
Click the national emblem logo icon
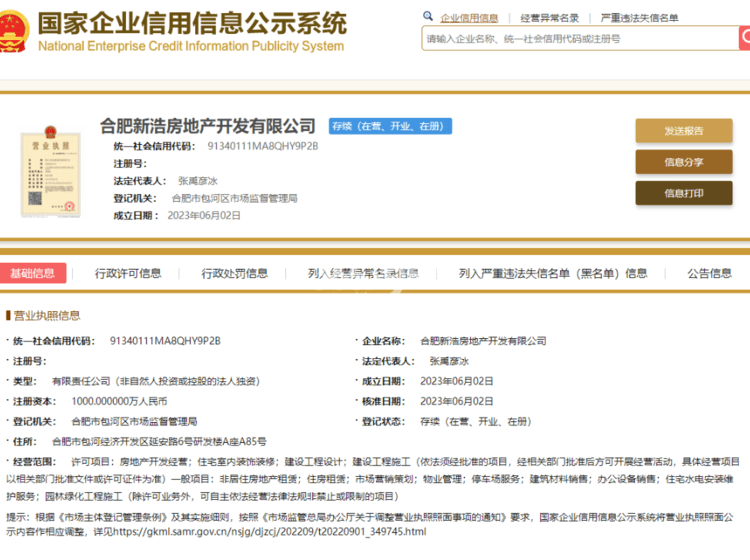[17, 32]
